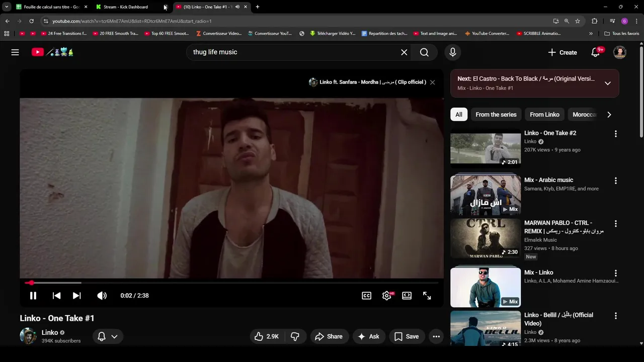
Task: Open options for MARWAN PABLO CTRL remix
Action: coord(615,224)
